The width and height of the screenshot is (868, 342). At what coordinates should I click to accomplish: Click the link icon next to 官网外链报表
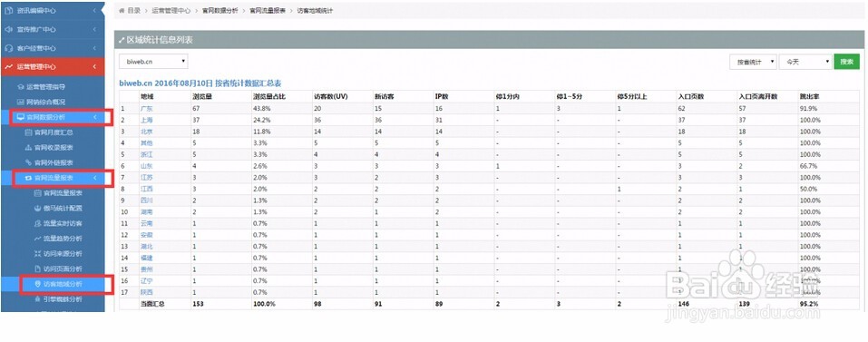pyautogui.click(x=28, y=162)
